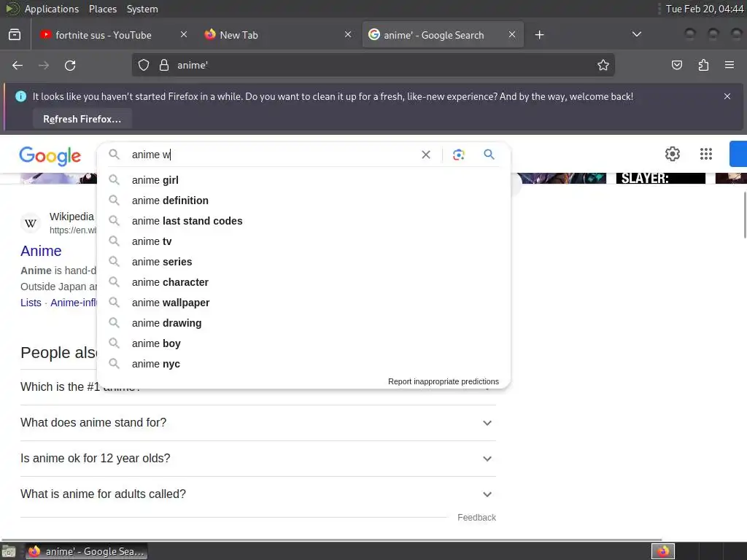Click the Google logo
747x560 pixels.
click(x=50, y=156)
